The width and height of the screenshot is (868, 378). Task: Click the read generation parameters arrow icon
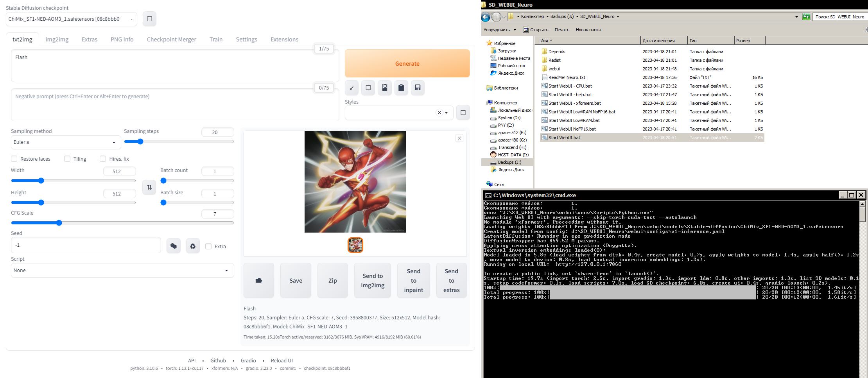(x=352, y=88)
